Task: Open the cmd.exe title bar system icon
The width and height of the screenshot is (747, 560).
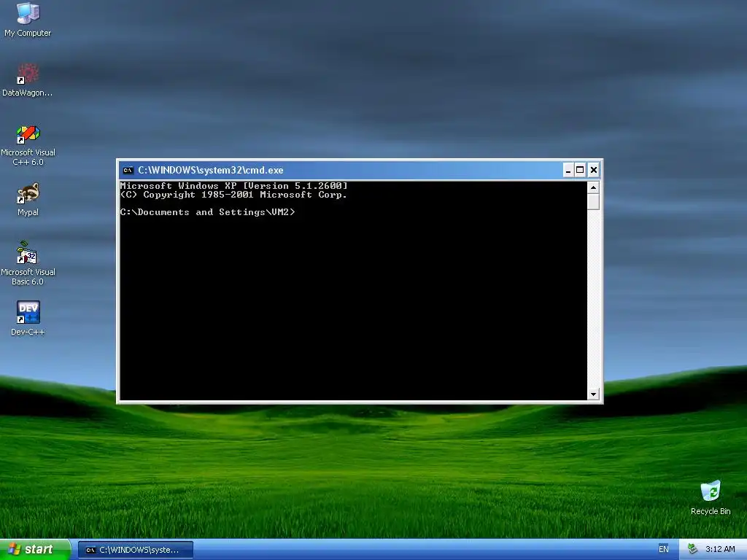Action: (x=128, y=170)
